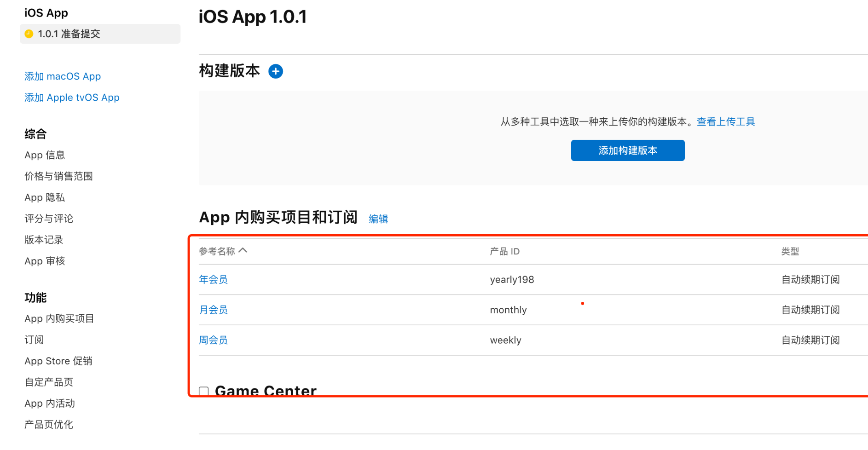
Task: Open 价格与销售范围 from the sidebar
Action: 58,176
